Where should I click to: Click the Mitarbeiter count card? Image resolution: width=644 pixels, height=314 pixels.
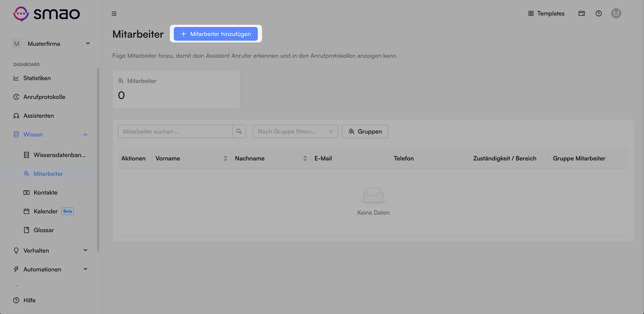click(176, 90)
